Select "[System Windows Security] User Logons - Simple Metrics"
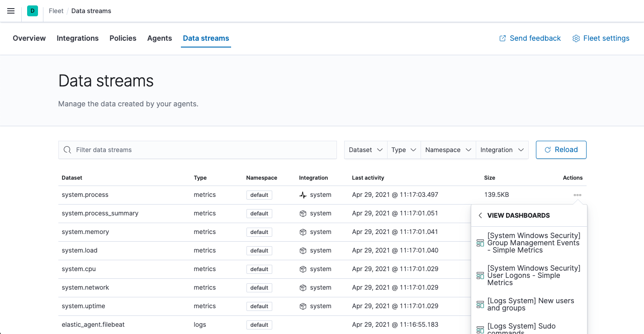The width and height of the screenshot is (644, 334). coord(534,275)
